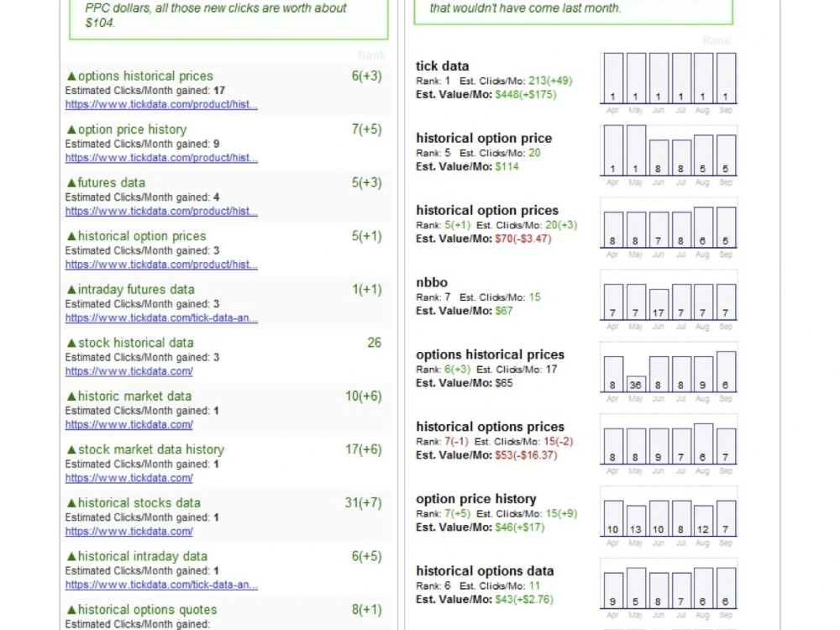Click the Jun bar labeled 17 in nbbo chart
Image resolution: width=840 pixels, height=630 pixels.
click(x=658, y=304)
